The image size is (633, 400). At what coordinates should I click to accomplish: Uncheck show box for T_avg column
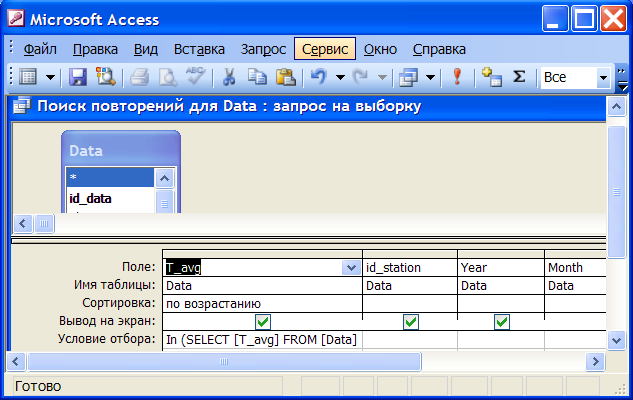point(263,322)
